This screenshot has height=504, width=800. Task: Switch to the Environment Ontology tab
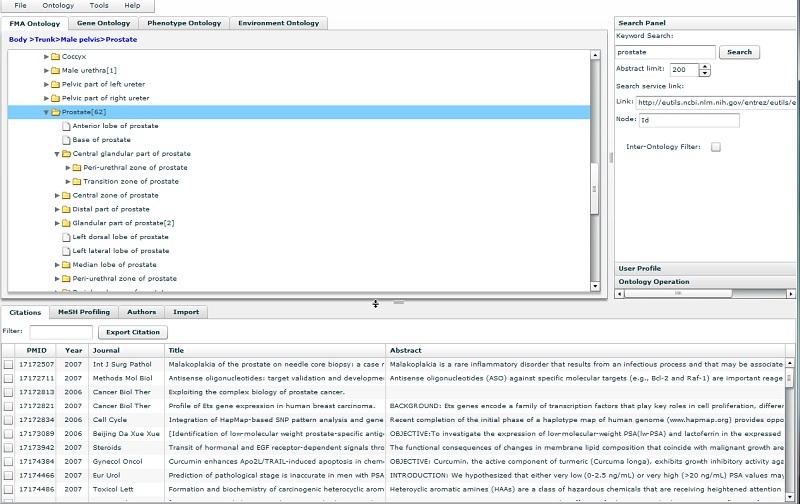[279, 23]
